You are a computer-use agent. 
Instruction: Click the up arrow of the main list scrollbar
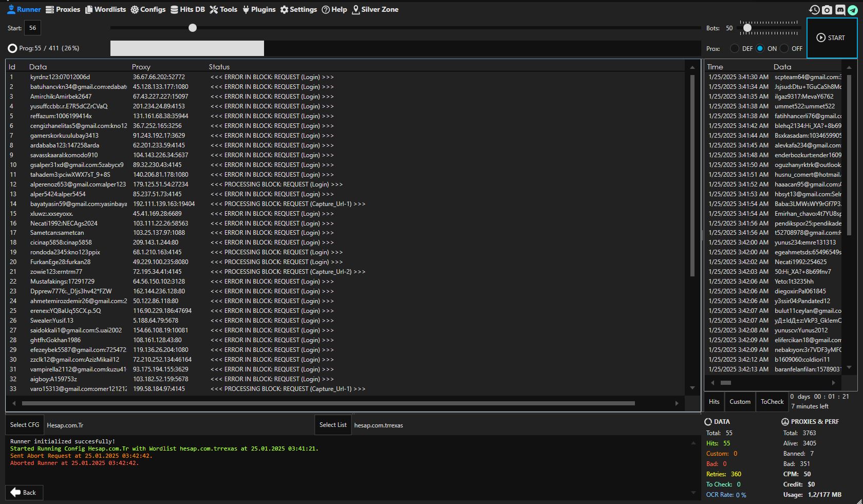[692, 67]
